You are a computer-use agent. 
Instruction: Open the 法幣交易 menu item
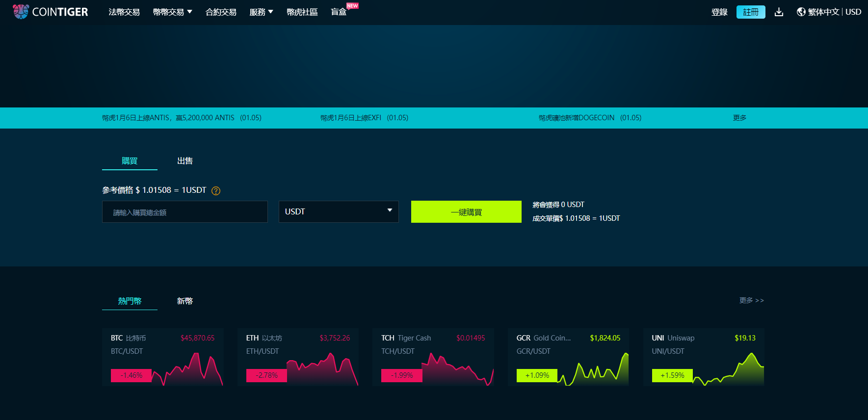(x=124, y=12)
